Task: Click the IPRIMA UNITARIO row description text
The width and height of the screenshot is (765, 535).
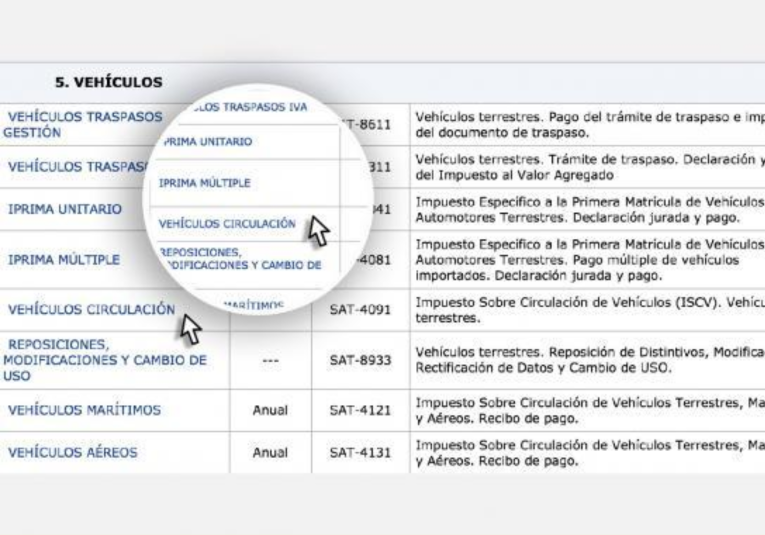Action: point(590,210)
